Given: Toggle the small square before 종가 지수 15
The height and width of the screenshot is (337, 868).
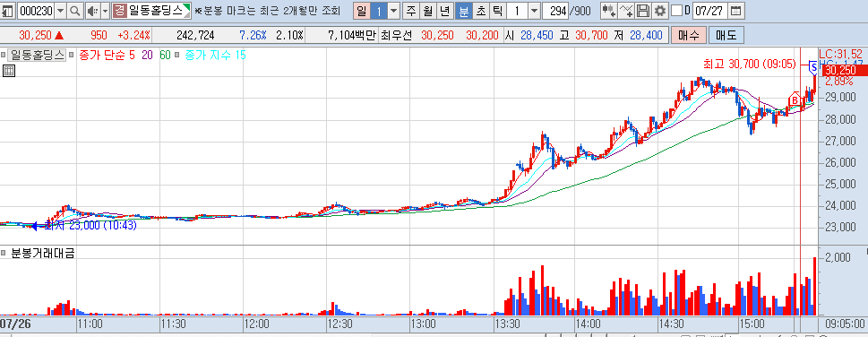Looking at the screenshot, I should (x=176, y=55).
